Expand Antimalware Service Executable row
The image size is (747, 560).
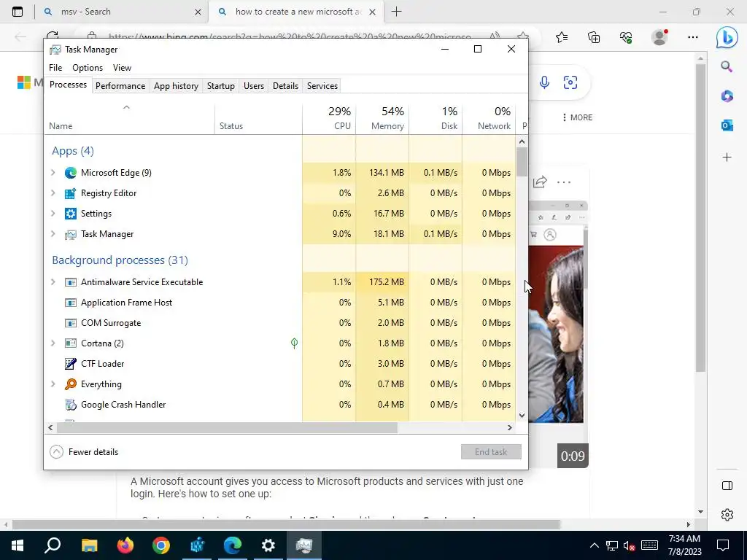(53, 282)
